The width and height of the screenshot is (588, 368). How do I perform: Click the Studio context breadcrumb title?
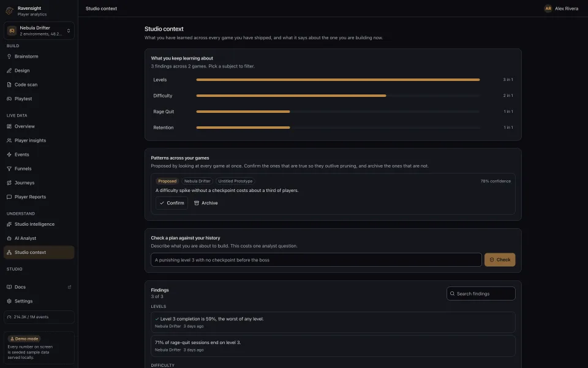101,8
